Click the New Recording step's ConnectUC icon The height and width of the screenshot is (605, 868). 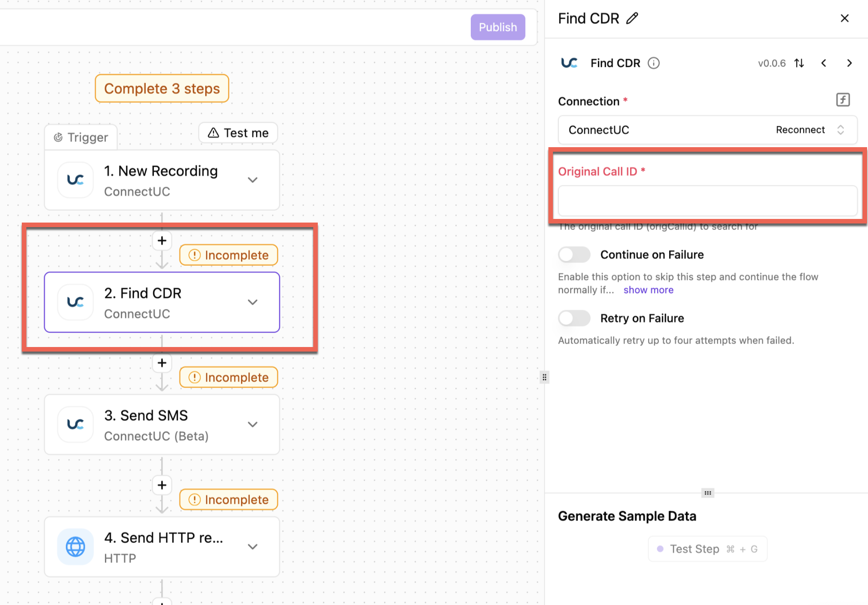coord(75,180)
